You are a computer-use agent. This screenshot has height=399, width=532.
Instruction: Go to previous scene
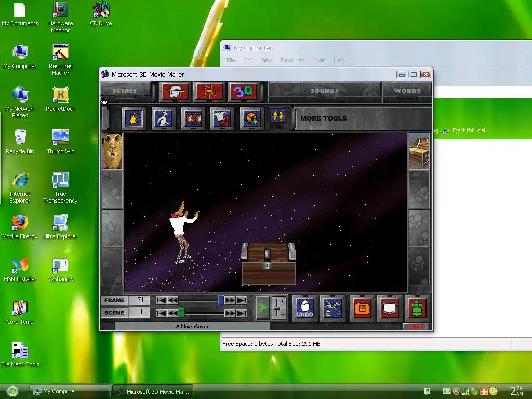(x=173, y=313)
